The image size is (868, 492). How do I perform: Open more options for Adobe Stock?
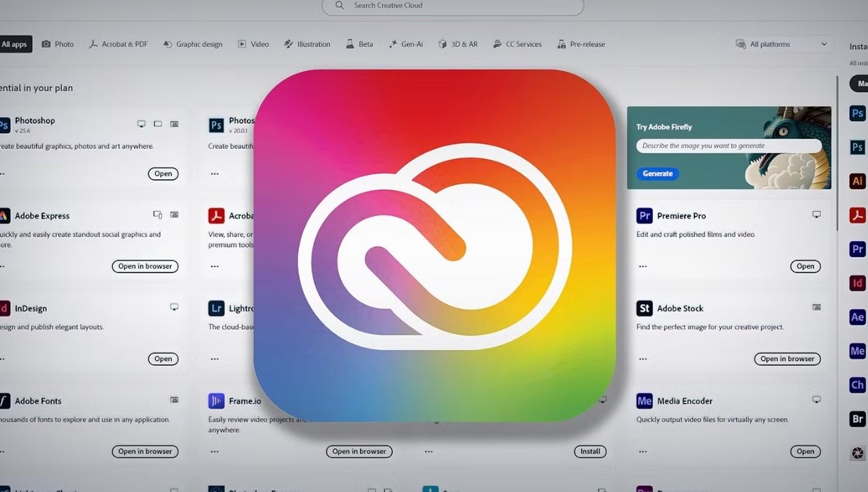pos(642,359)
